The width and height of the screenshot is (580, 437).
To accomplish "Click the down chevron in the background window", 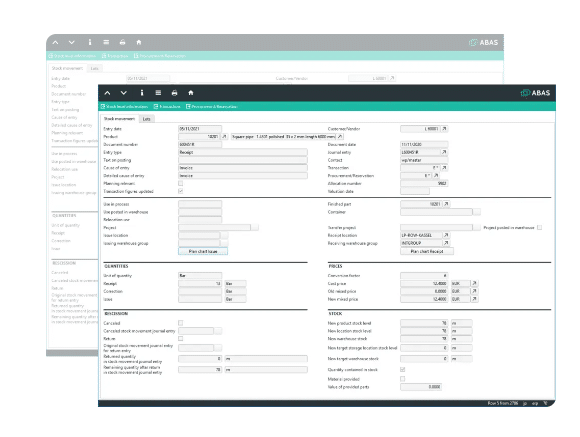I will 71,42.
